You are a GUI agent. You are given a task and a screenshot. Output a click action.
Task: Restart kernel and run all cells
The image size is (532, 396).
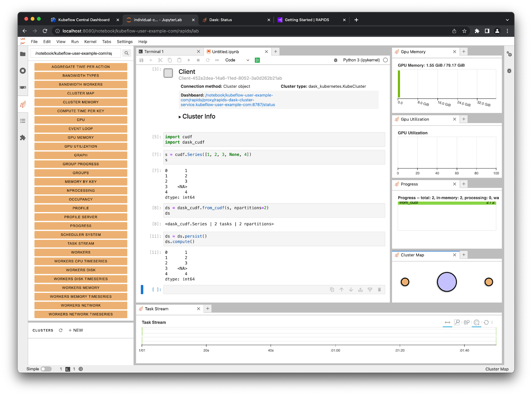pos(217,60)
